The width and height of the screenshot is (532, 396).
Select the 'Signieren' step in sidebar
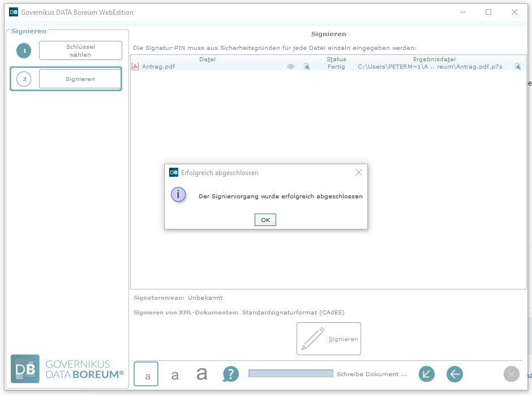(x=80, y=79)
